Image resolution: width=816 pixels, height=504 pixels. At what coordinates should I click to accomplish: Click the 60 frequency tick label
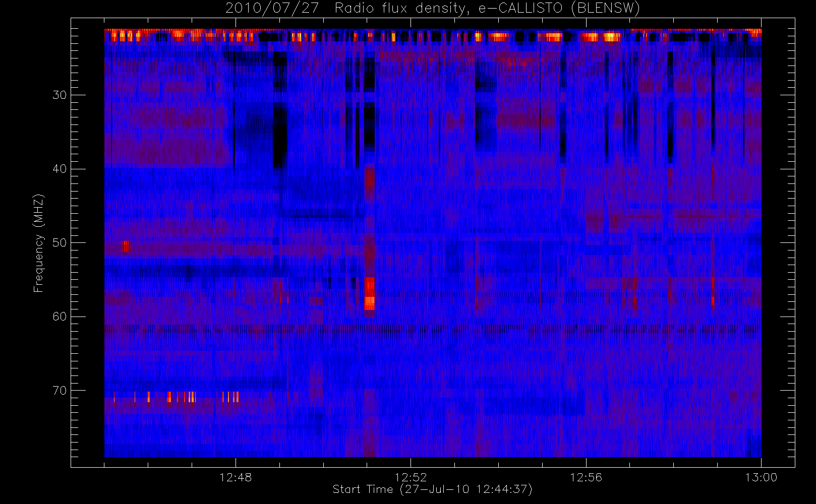(x=60, y=317)
